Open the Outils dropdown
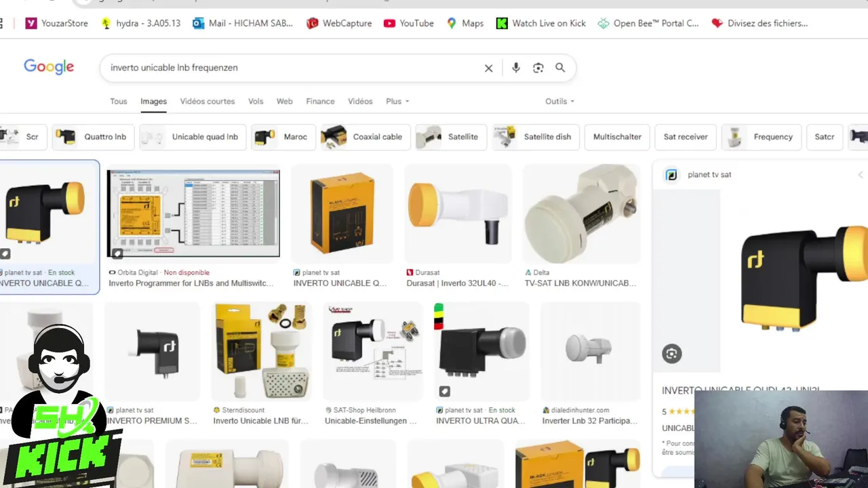 pyautogui.click(x=559, y=101)
